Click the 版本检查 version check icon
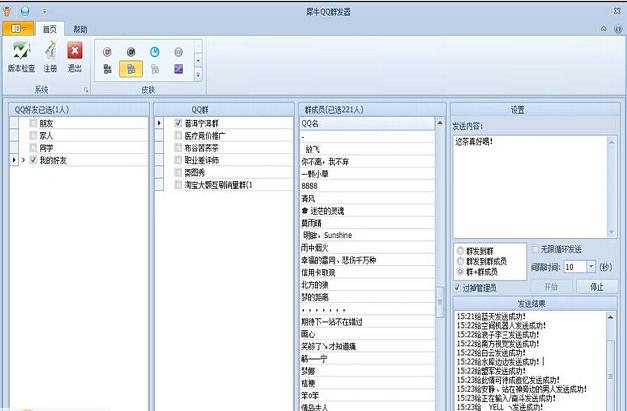Viewport: 627px width, 411px height. tap(20, 50)
